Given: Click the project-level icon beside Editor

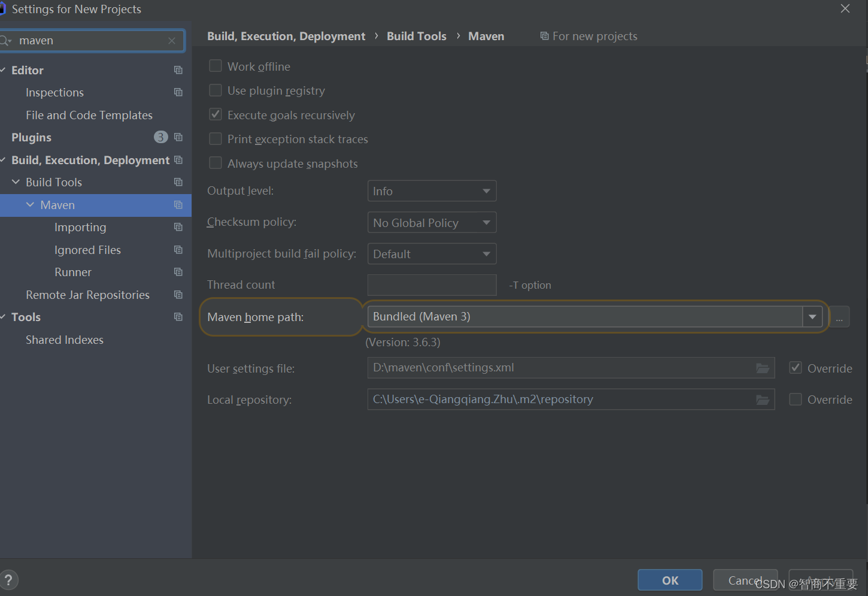Looking at the screenshot, I should point(178,70).
